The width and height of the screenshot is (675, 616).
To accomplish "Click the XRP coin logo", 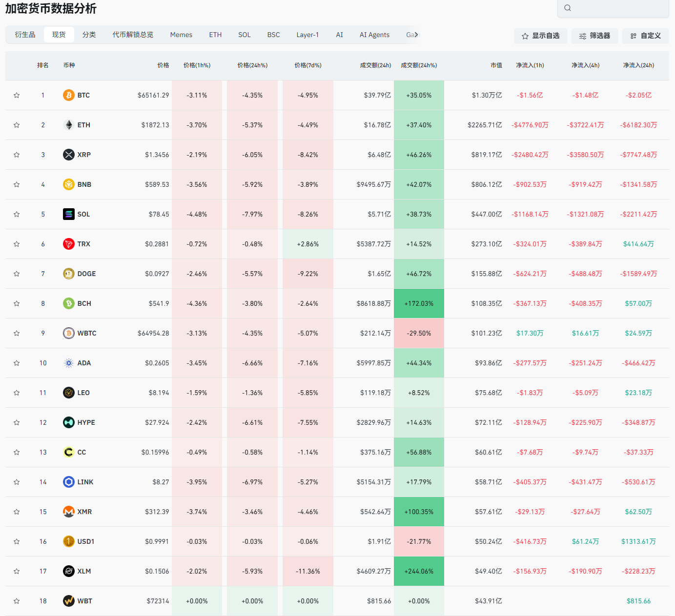I will pyautogui.click(x=69, y=155).
